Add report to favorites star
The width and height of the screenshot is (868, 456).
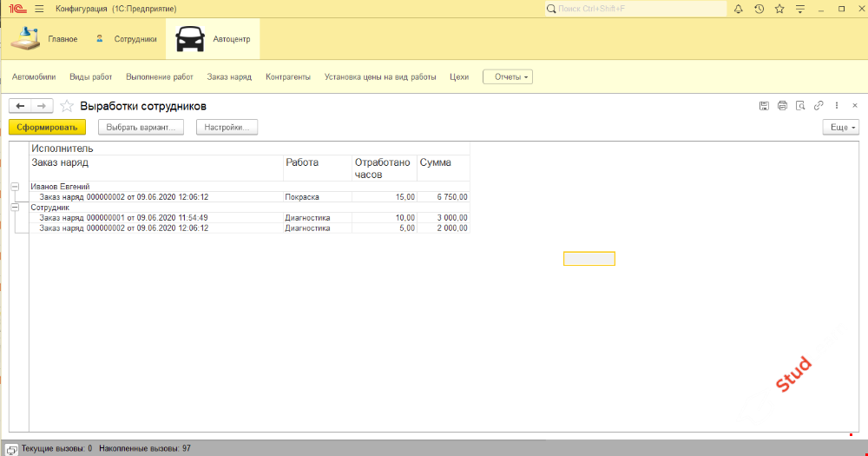67,106
